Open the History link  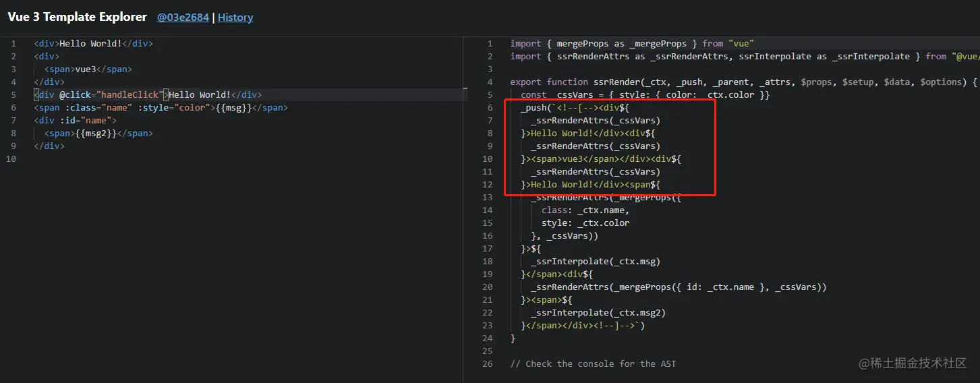pyautogui.click(x=235, y=18)
